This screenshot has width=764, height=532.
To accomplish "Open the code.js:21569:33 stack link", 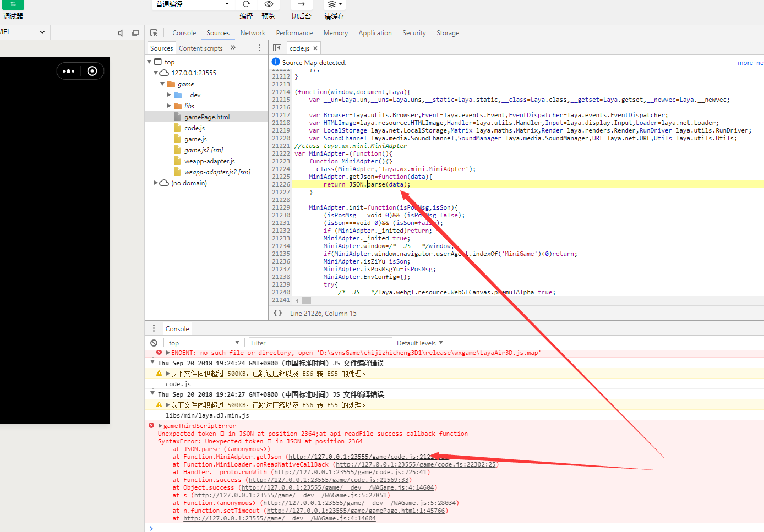I will pos(329,480).
